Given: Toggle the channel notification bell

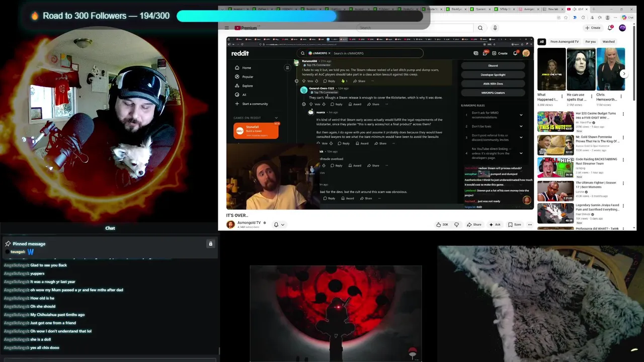Looking at the screenshot, I should 276,224.
